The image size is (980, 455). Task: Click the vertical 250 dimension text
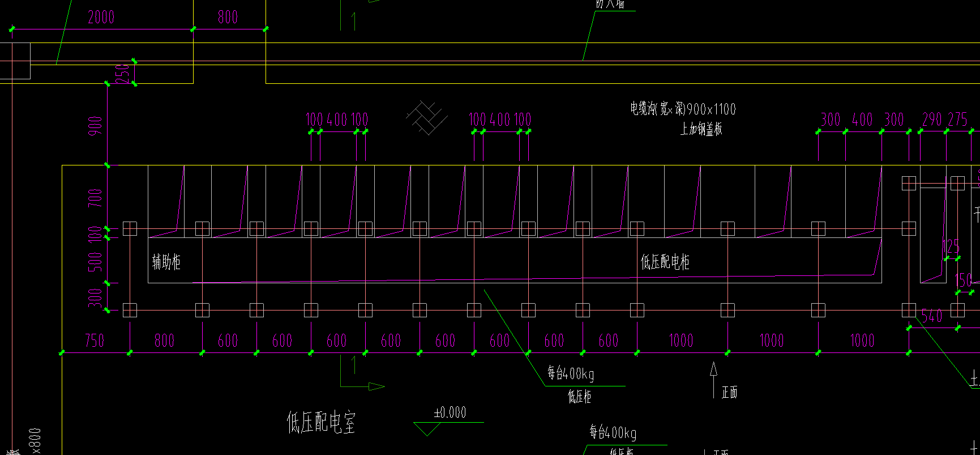(123, 73)
